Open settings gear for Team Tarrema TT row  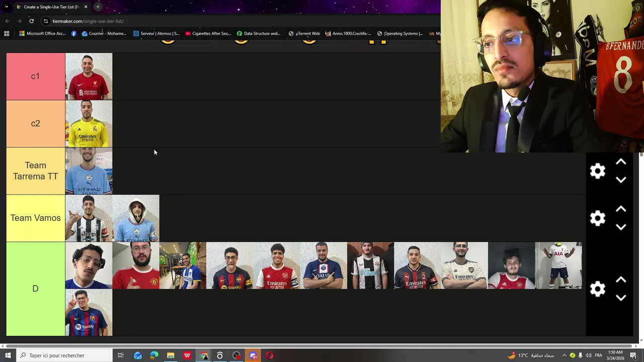597,171
